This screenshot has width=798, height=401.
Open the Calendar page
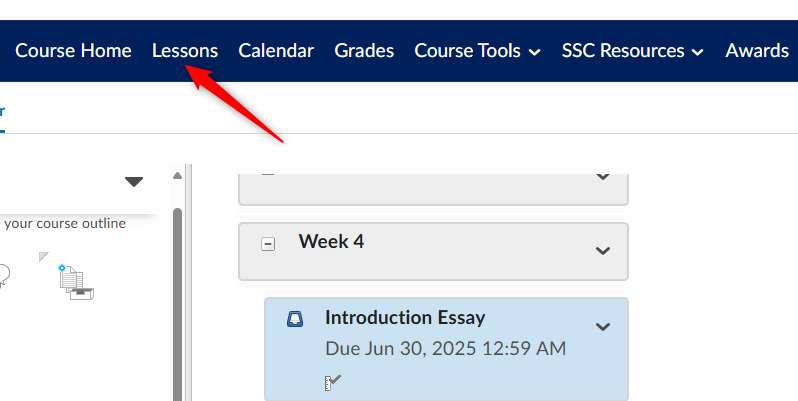[276, 51]
